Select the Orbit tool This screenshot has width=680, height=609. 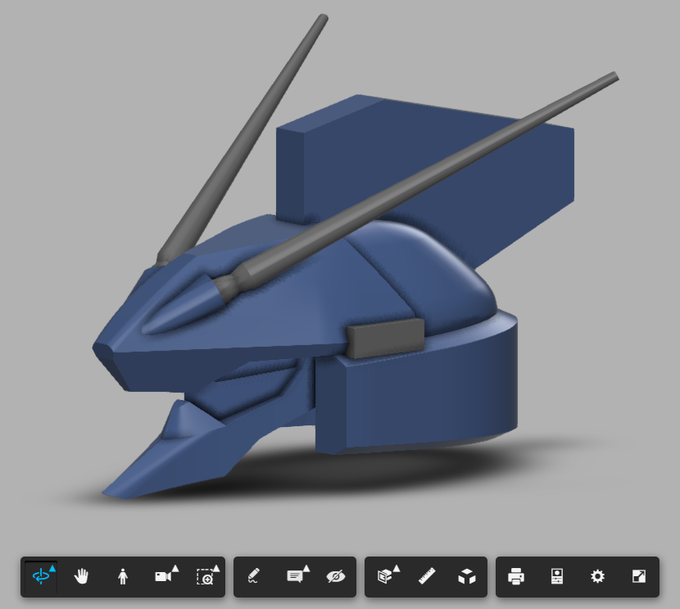41,577
